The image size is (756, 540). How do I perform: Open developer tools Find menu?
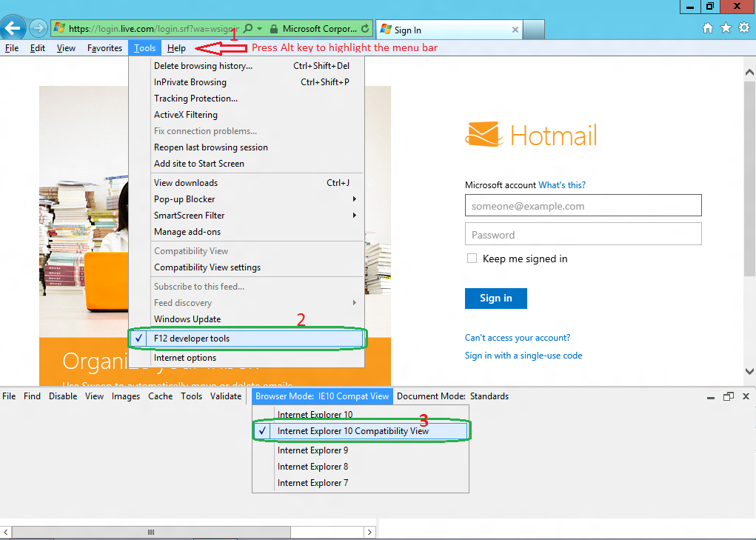[32, 396]
